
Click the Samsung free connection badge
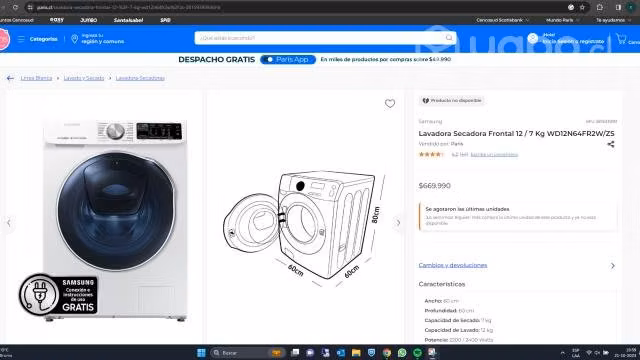tap(58, 294)
